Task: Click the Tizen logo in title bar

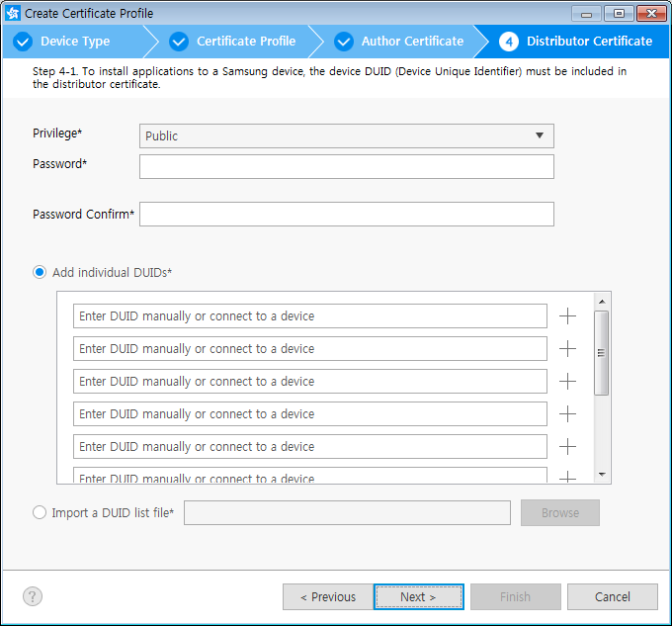Action: pos(13,14)
